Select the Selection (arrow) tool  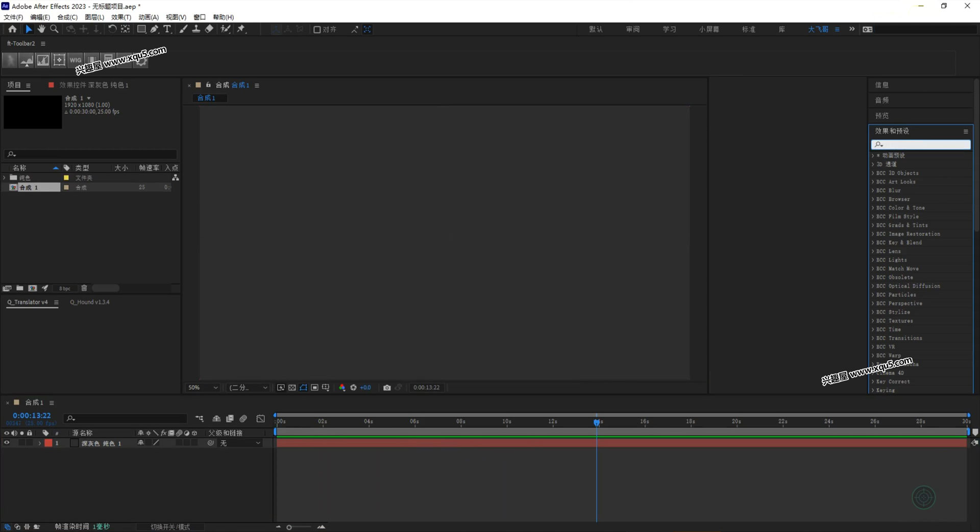tap(29, 29)
